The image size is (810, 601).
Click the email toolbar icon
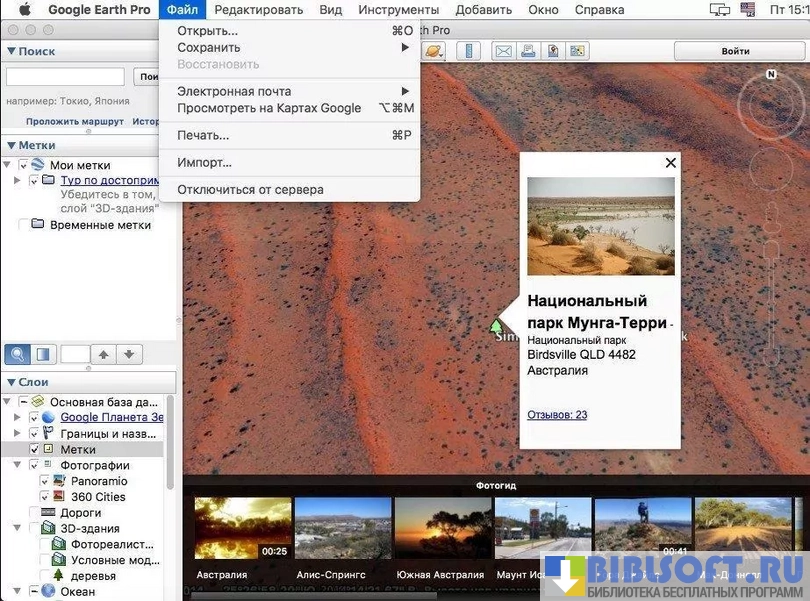(503, 51)
